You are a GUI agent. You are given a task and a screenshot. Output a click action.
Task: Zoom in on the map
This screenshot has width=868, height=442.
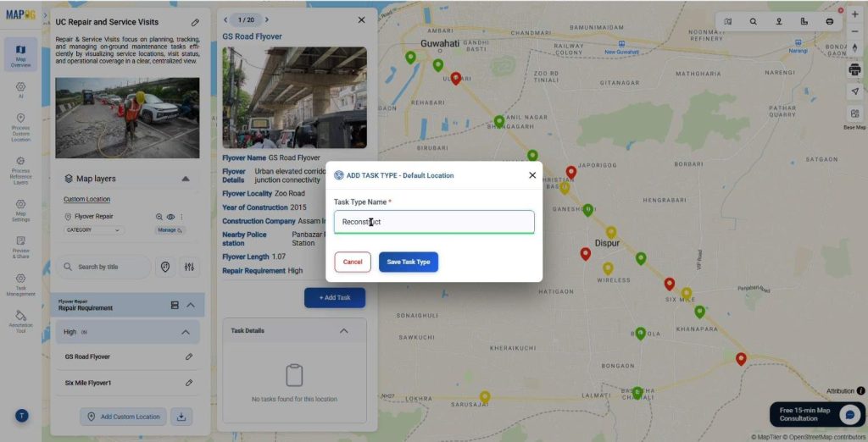click(854, 14)
